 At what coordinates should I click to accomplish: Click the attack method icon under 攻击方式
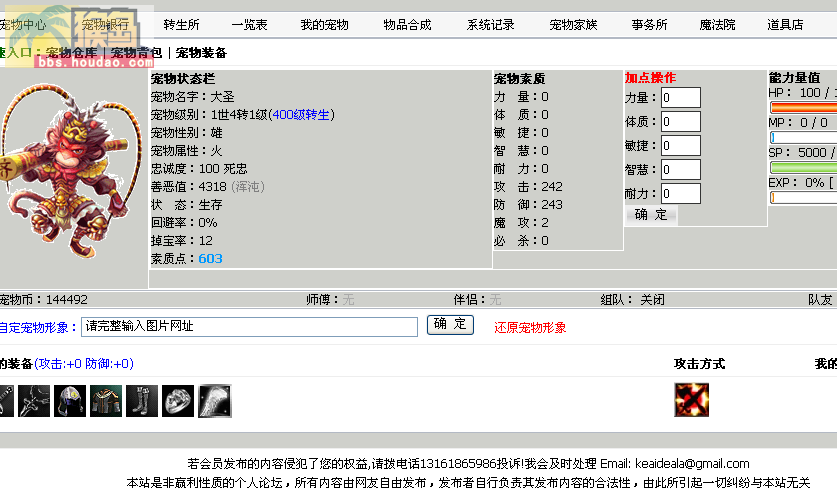[x=691, y=400]
